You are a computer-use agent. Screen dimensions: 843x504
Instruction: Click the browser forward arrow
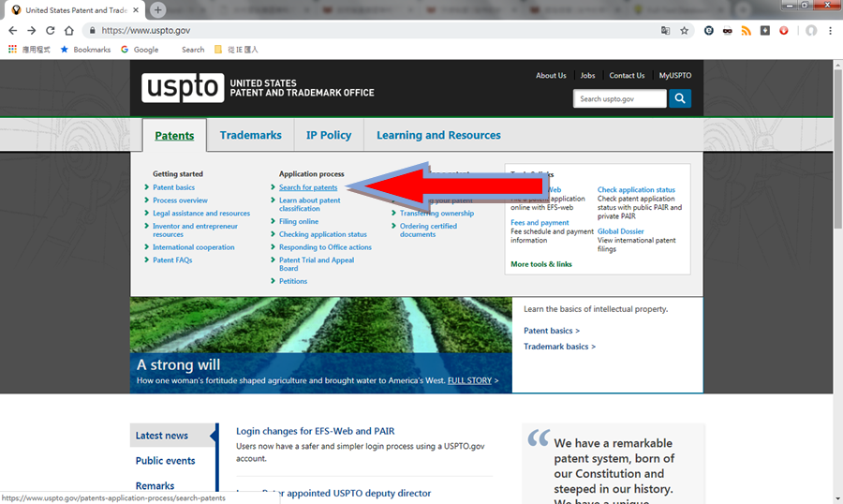31,31
